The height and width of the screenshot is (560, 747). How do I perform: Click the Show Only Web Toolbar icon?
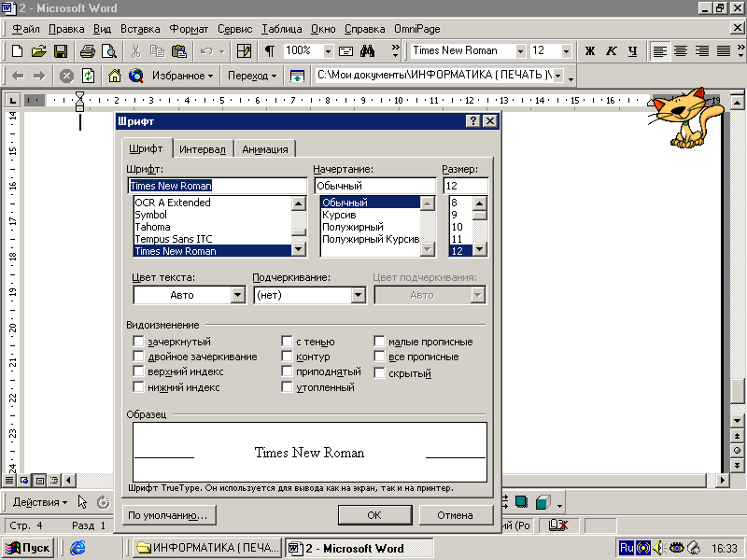pyautogui.click(x=297, y=76)
